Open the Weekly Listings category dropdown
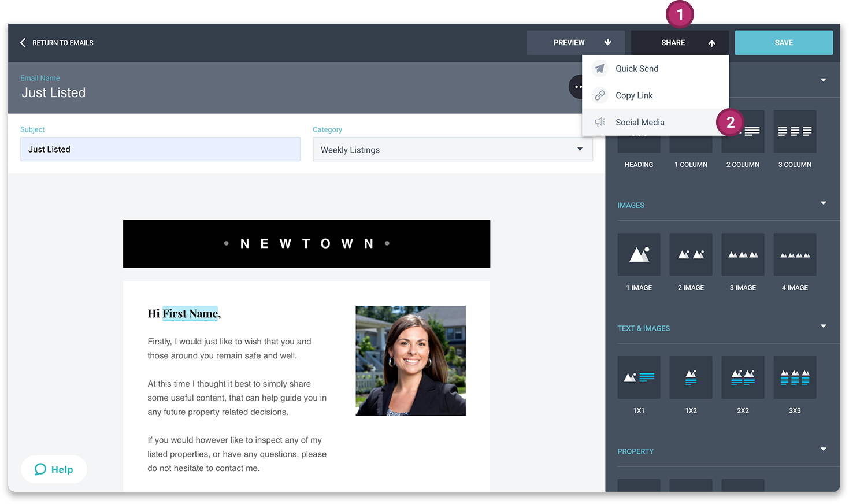Screen dimensions: 849x504 click(x=453, y=149)
